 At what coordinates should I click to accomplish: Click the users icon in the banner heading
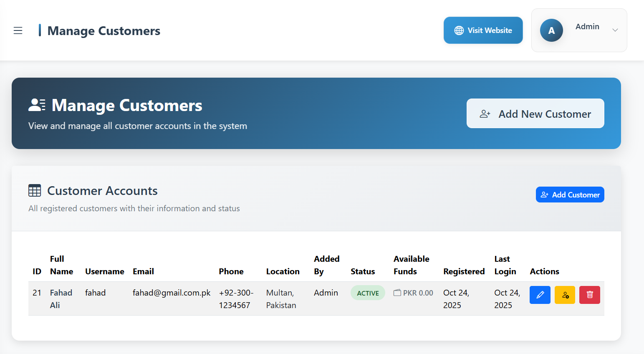coord(37,105)
